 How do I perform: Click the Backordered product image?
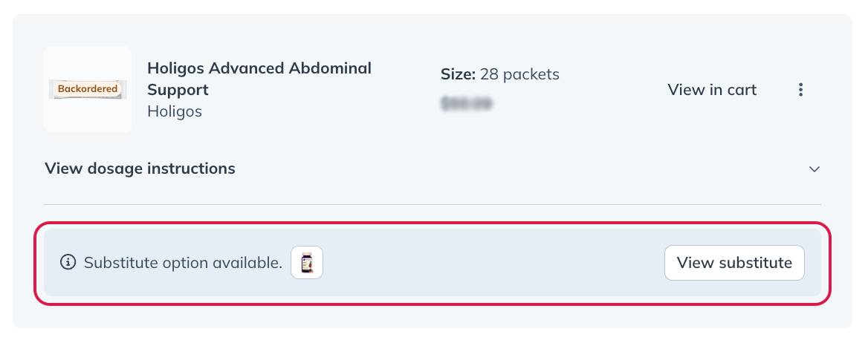88,89
